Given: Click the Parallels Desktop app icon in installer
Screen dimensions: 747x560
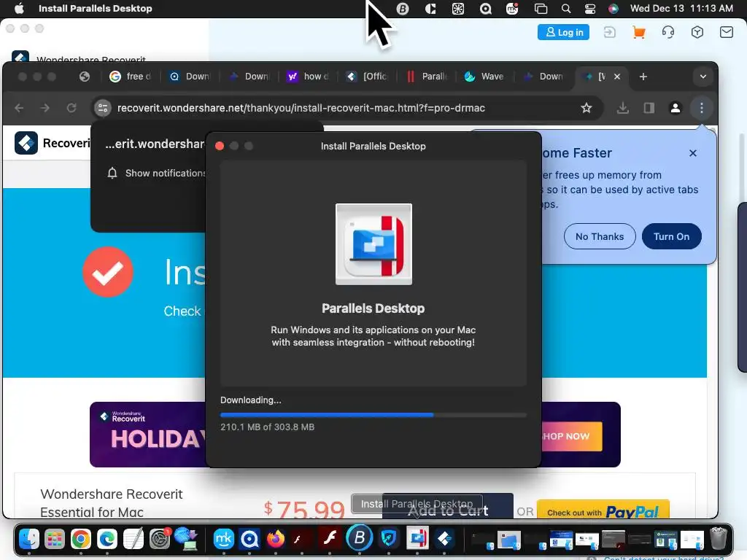Looking at the screenshot, I should [x=373, y=244].
